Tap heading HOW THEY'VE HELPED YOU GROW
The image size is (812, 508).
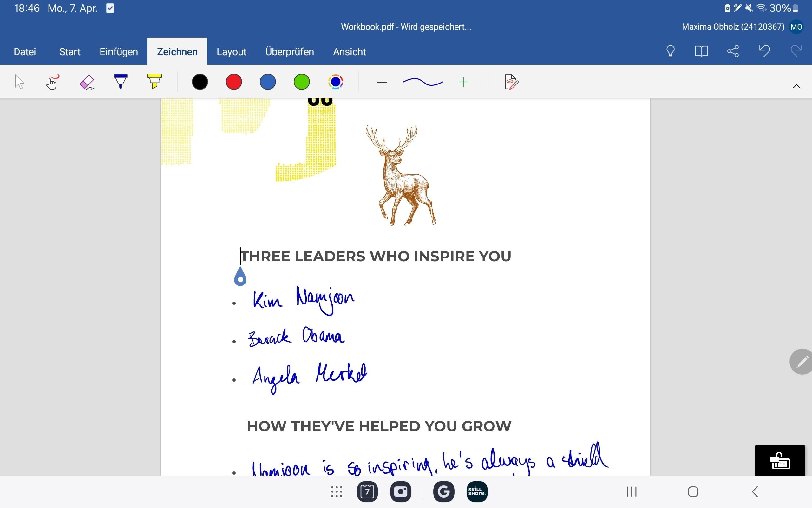(x=379, y=426)
